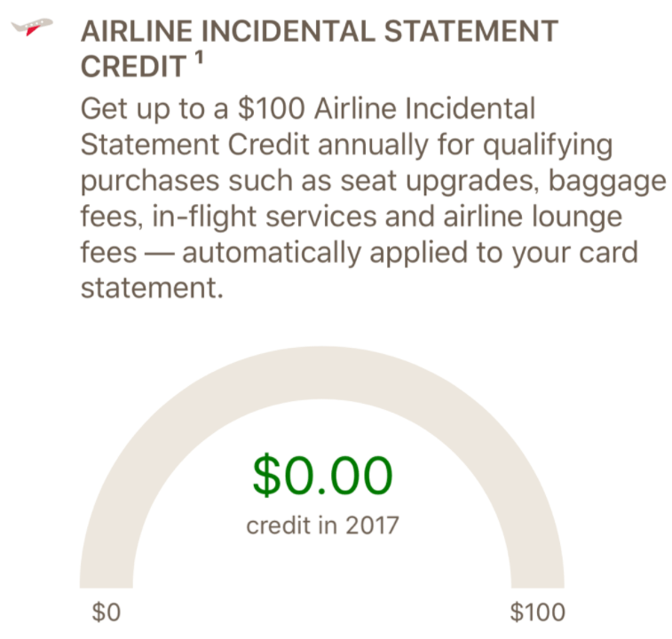Click the $0 minimum label under gauge
Image resolution: width=672 pixels, height=639 pixels.
click(106, 612)
